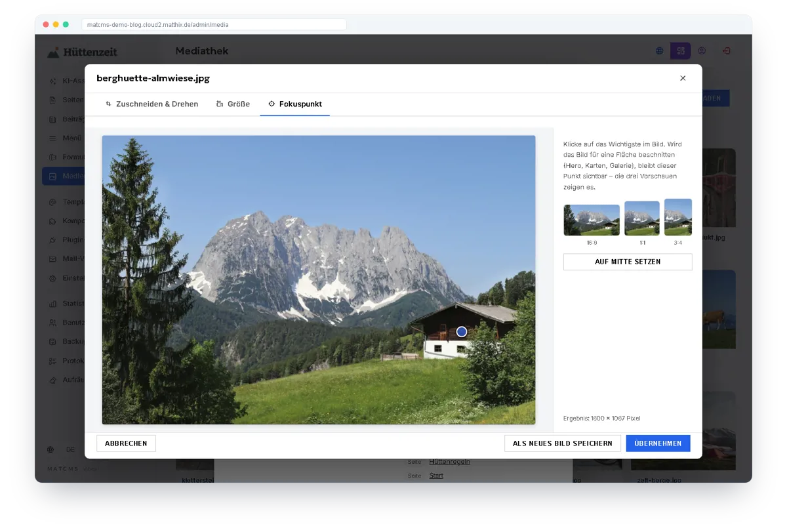Click the 3:4 preview thumbnail

[678, 217]
